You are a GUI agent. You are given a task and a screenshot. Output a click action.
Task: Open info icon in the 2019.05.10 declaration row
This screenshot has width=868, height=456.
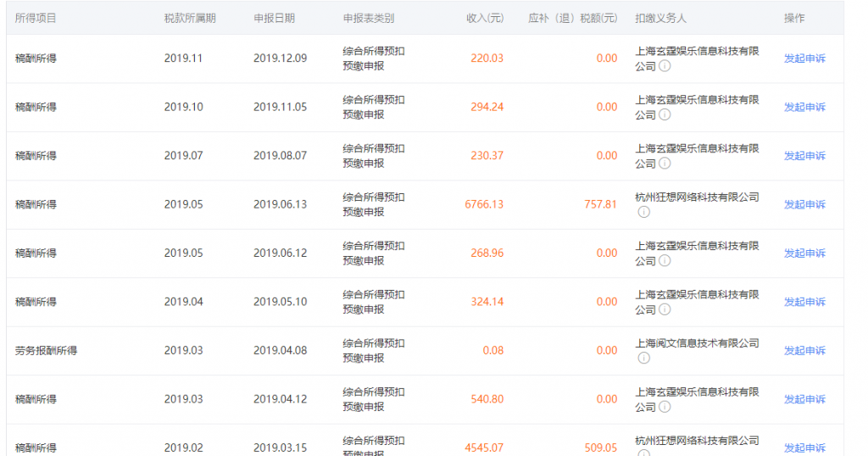[665, 309]
